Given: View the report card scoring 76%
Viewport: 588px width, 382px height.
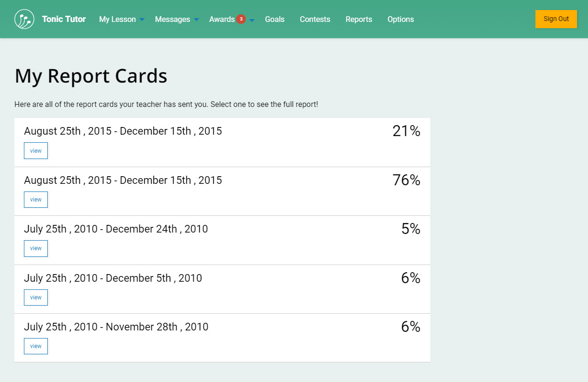Looking at the screenshot, I should coord(36,200).
